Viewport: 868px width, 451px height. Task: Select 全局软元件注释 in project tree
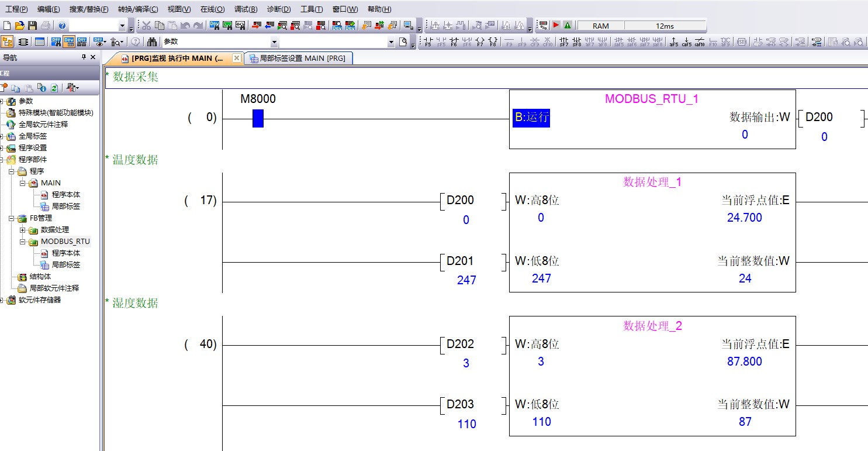tap(43, 125)
